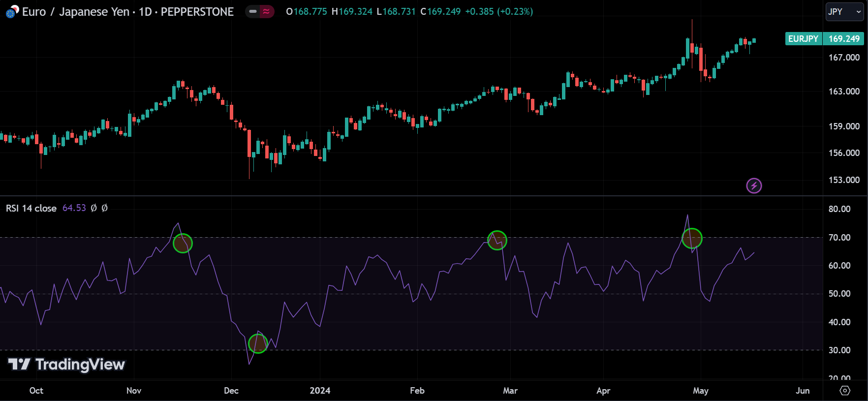This screenshot has height=401, width=868.
Task: Click the EURJPY price label on axis
Action: (803, 38)
